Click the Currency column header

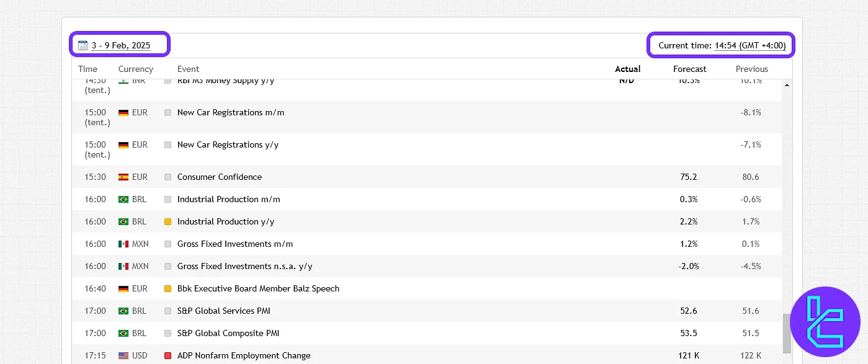click(136, 69)
